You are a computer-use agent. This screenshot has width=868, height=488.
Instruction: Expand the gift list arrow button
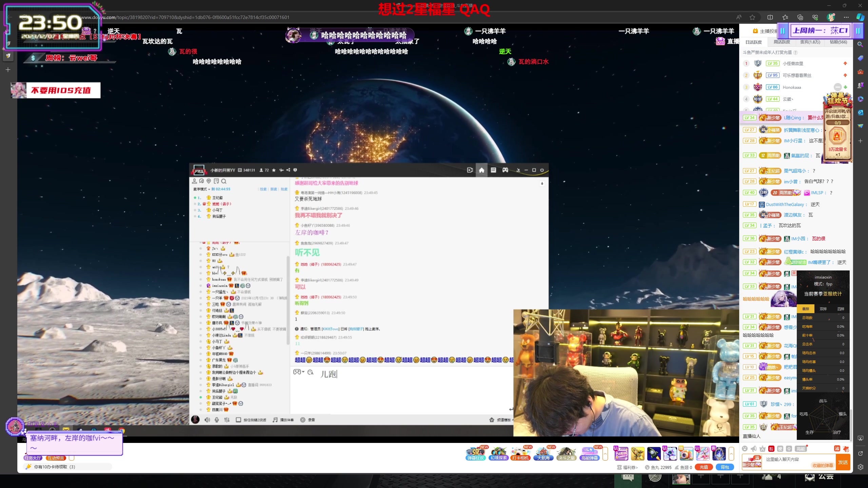731,453
